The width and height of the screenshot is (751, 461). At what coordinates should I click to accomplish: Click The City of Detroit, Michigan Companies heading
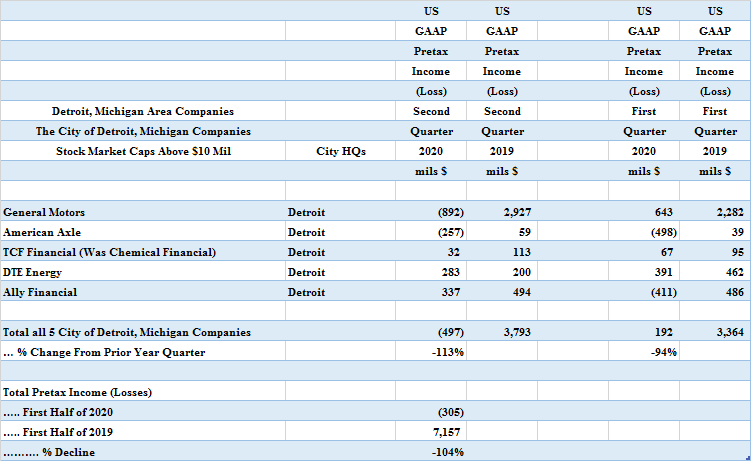tap(143, 131)
